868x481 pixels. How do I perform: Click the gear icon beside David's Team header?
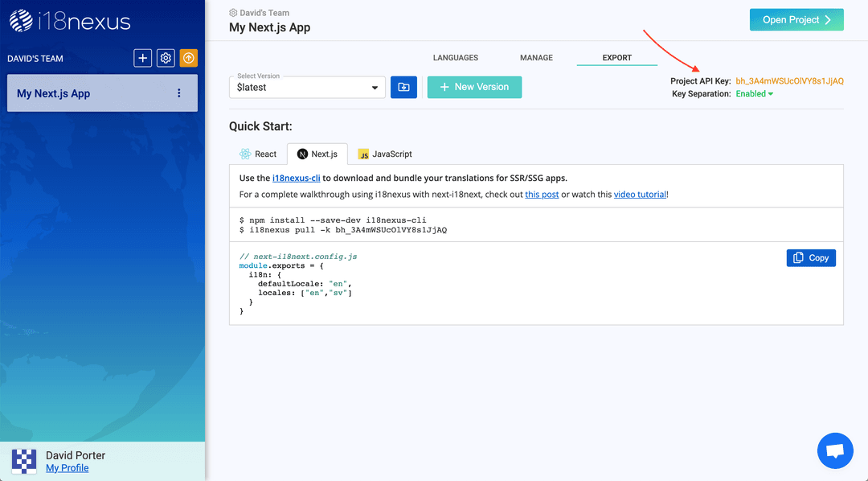tap(233, 12)
